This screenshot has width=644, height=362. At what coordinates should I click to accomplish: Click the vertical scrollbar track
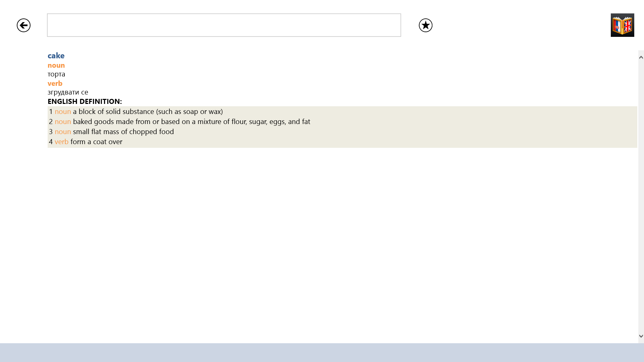pyautogui.click(x=641, y=201)
